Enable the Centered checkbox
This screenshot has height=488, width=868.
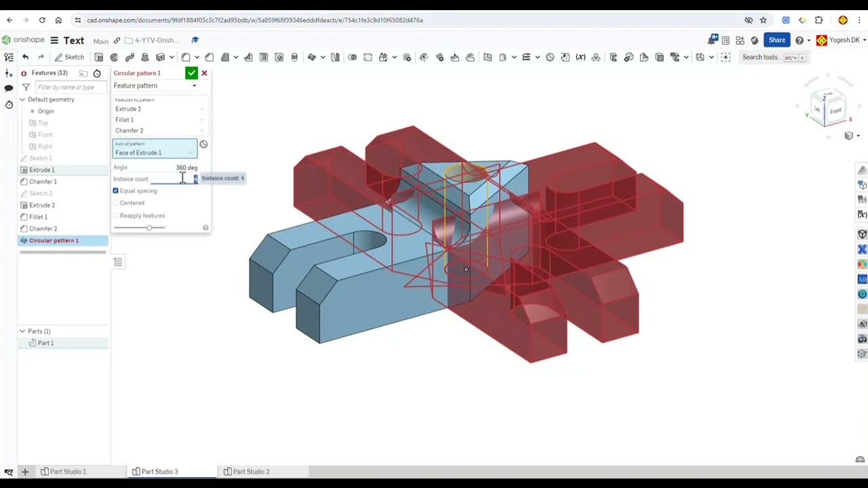pos(115,203)
